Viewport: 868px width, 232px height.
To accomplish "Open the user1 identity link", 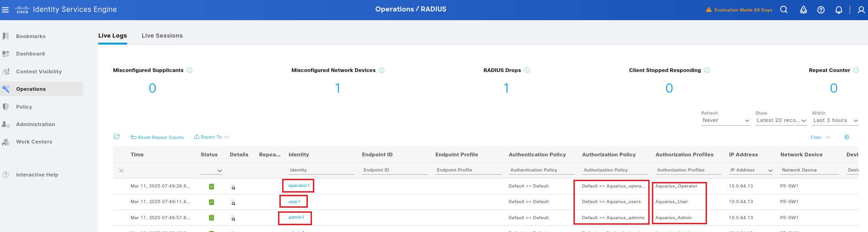I will click(295, 202).
